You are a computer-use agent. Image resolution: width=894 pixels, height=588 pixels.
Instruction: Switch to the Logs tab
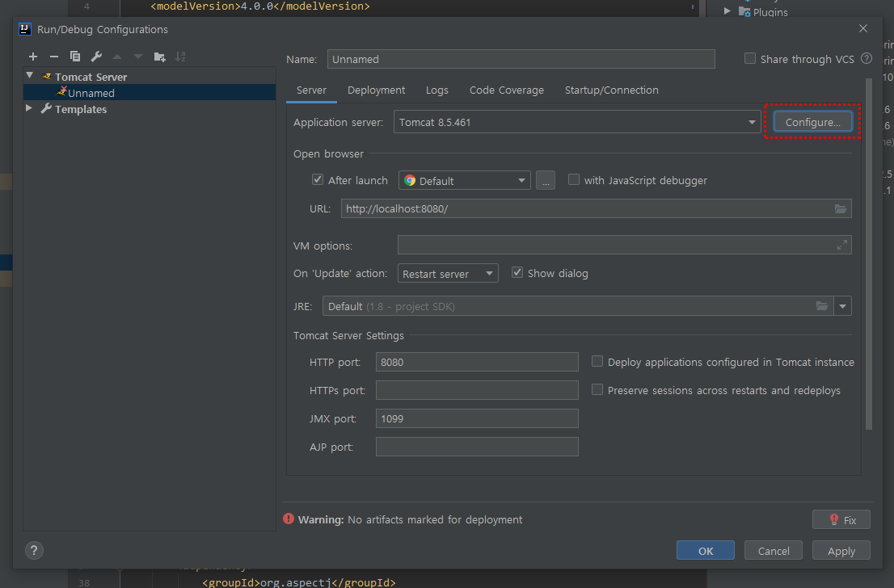pos(436,90)
